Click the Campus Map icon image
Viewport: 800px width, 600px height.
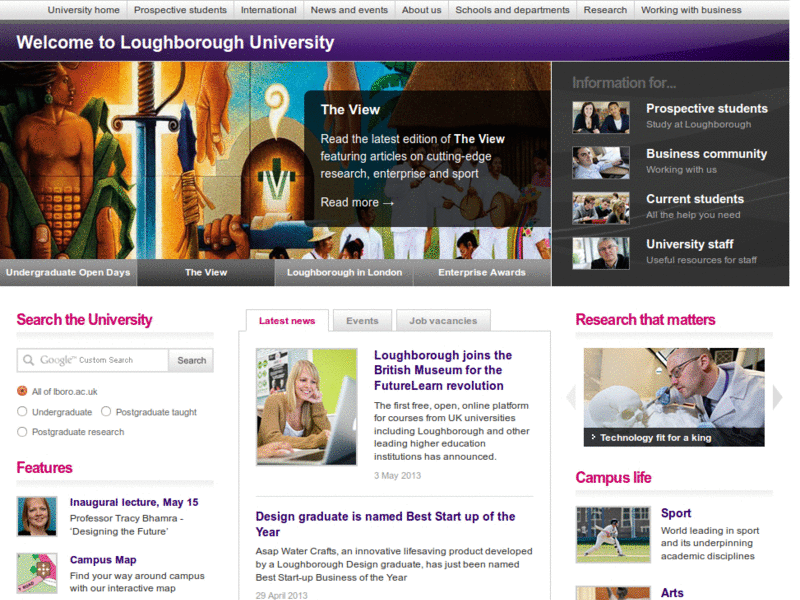[37, 573]
